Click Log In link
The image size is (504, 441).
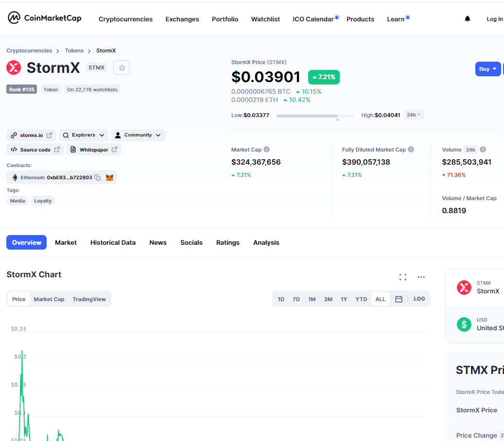coord(495,19)
